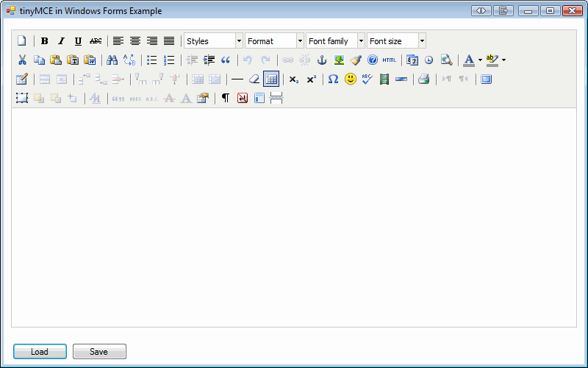Click the Paste clipboard icon
The height and width of the screenshot is (368, 588).
click(56, 60)
